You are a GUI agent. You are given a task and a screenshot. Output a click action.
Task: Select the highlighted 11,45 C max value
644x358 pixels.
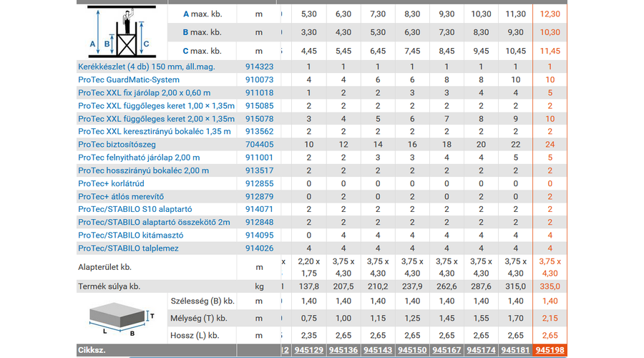[x=550, y=51]
